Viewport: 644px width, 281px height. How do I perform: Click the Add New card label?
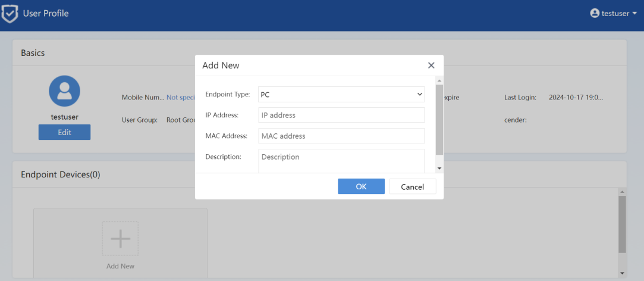click(120, 266)
